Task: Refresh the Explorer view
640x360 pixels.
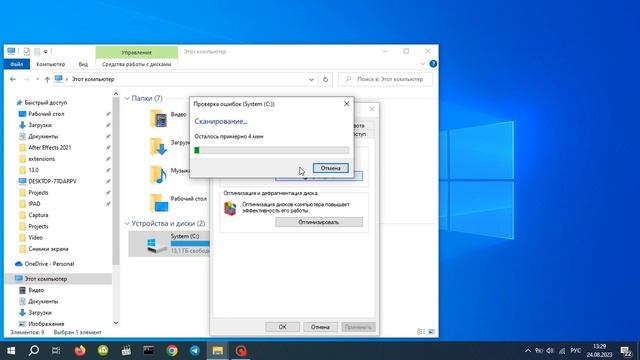Action: pos(325,80)
